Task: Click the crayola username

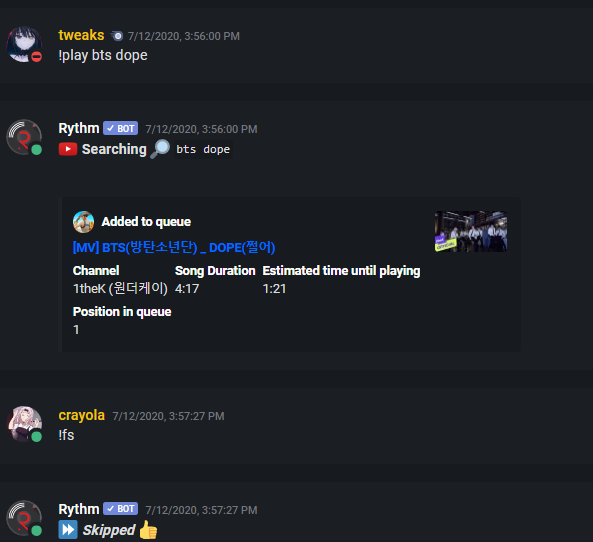Action: tap(81, 415)
